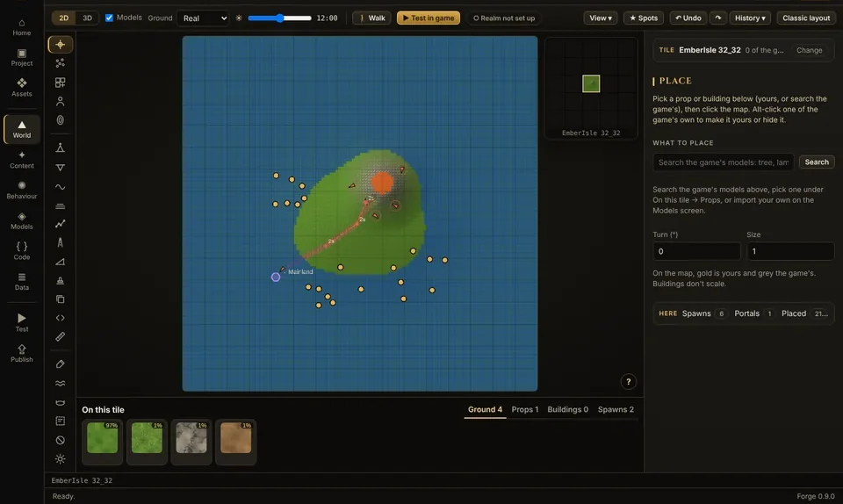Viewport: 843px width, 504px height.
Task: Select the copy squares tool
Action: 61,299
